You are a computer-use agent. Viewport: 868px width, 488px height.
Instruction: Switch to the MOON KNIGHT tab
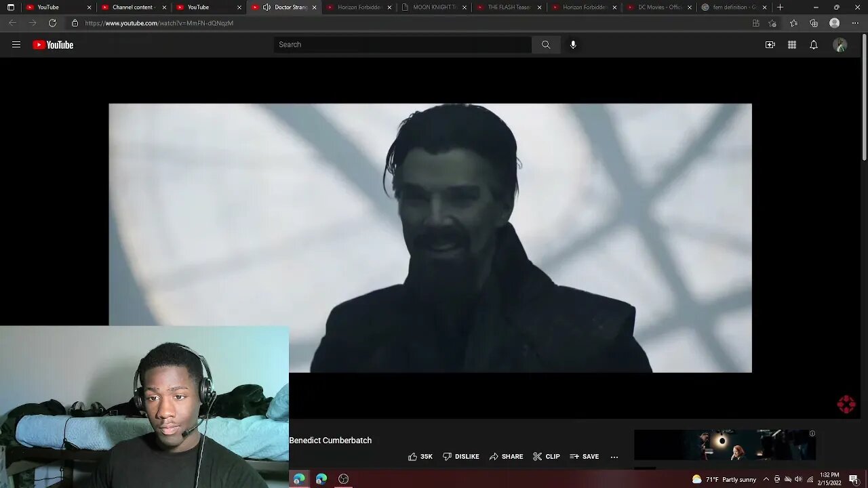(434, 7)
